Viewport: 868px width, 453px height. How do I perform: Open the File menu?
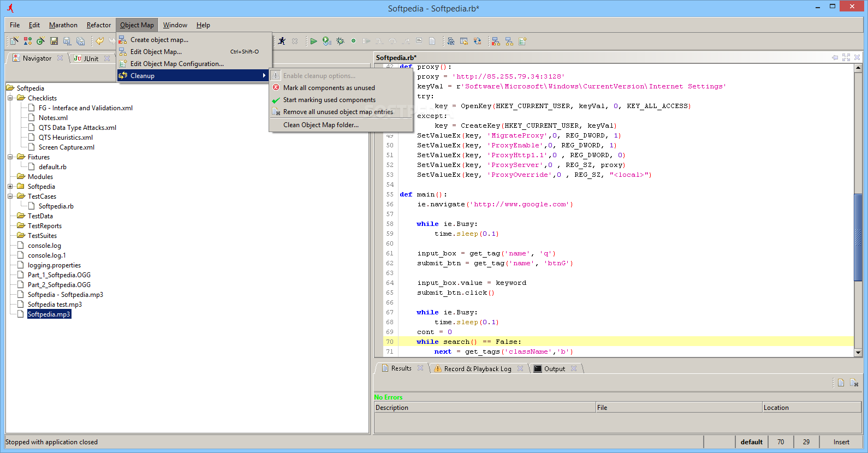pyautogui.click(x=15, y=25)
